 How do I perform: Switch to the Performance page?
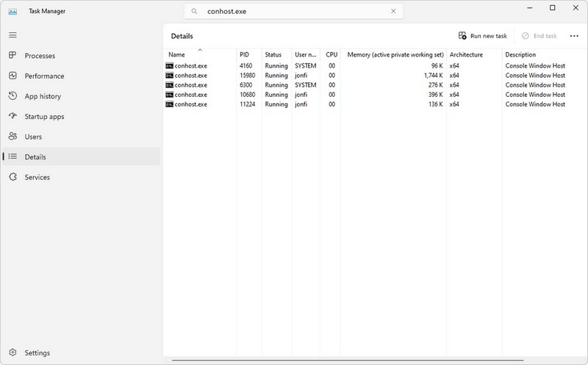[x=82, y=76]
